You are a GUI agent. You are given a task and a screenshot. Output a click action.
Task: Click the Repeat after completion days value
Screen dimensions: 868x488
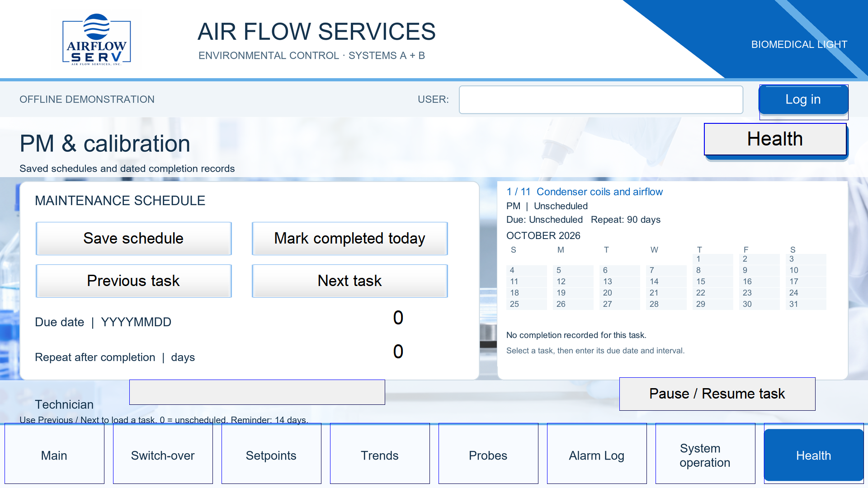398,352
